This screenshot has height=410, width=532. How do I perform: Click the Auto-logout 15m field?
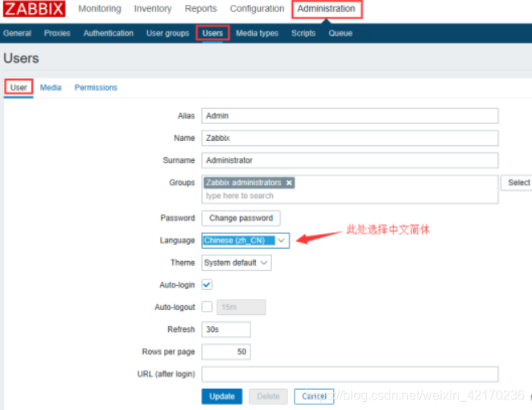[241, 307]
